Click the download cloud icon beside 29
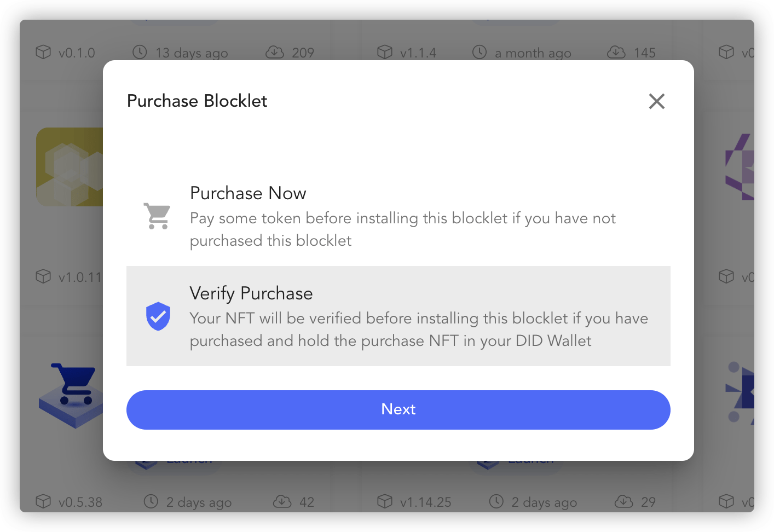 [x=624, y=501]
